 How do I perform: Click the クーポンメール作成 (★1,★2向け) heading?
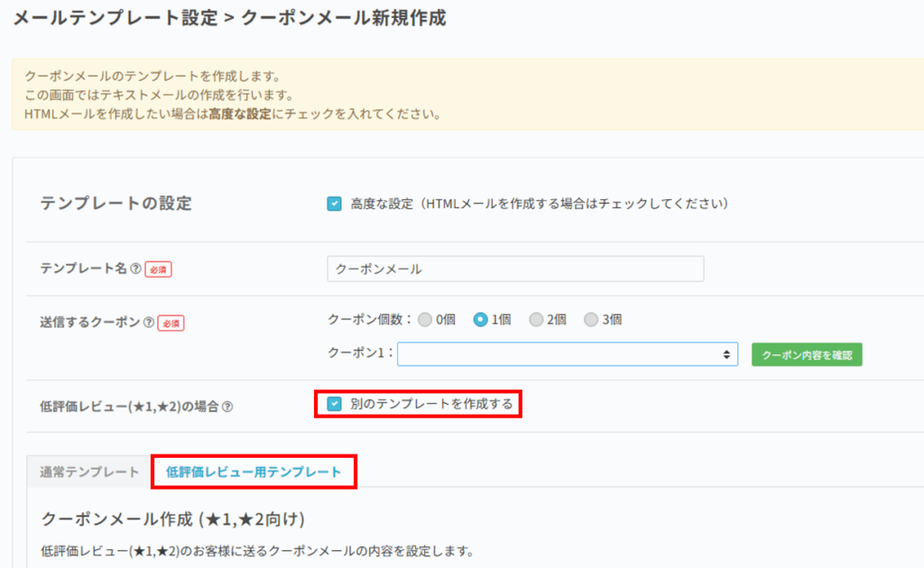(172, 518)
